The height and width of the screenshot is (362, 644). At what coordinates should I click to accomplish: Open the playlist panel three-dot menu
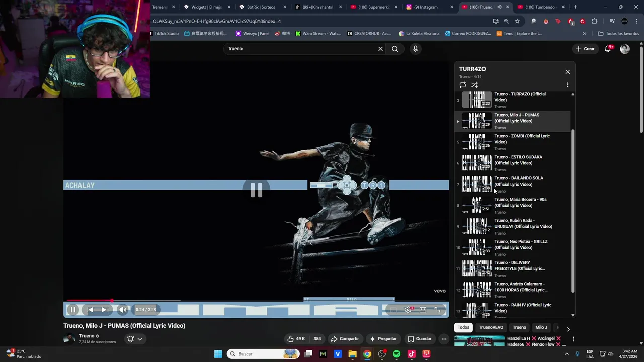pyautogui.click(x=567, y=85)
